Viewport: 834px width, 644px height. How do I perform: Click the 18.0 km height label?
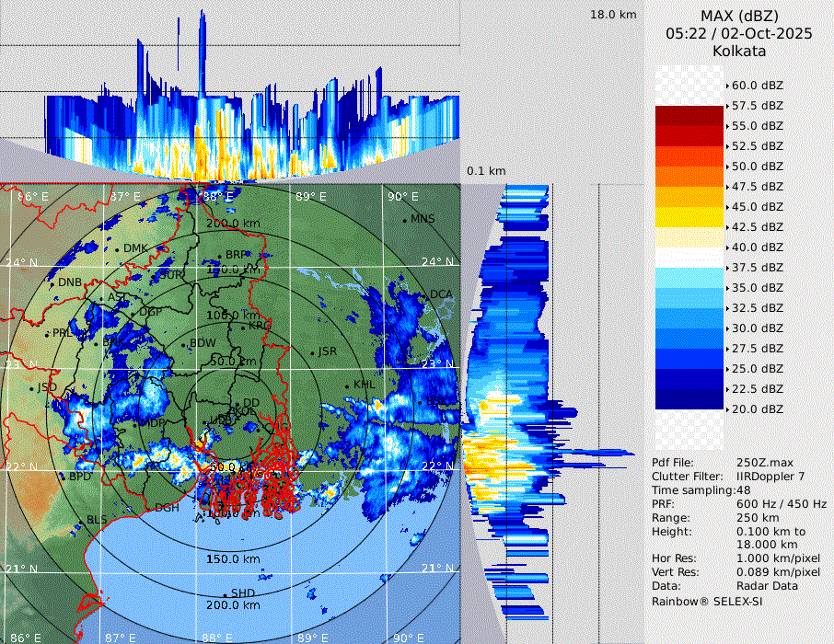coord(613,15)
